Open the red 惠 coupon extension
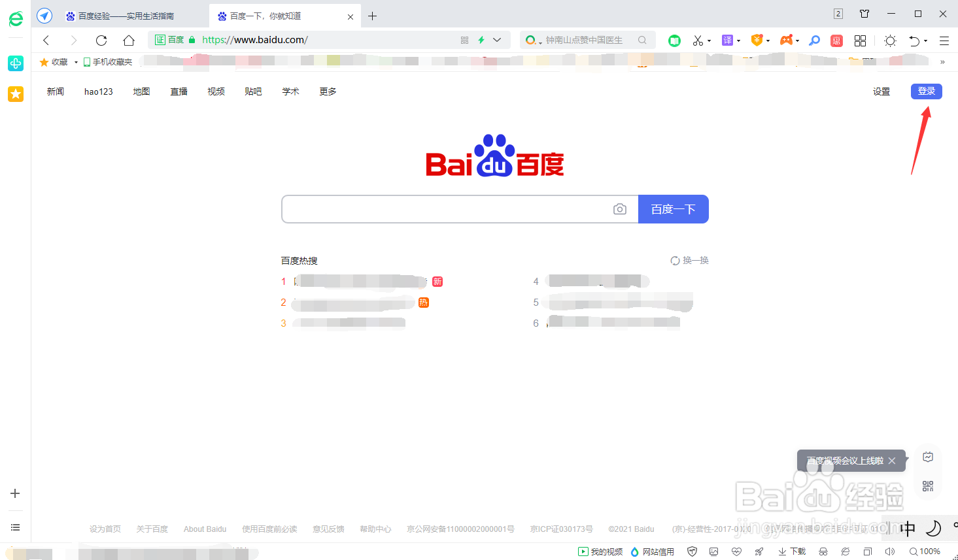This screenshot has width=958, height=560. coord(836,41)
